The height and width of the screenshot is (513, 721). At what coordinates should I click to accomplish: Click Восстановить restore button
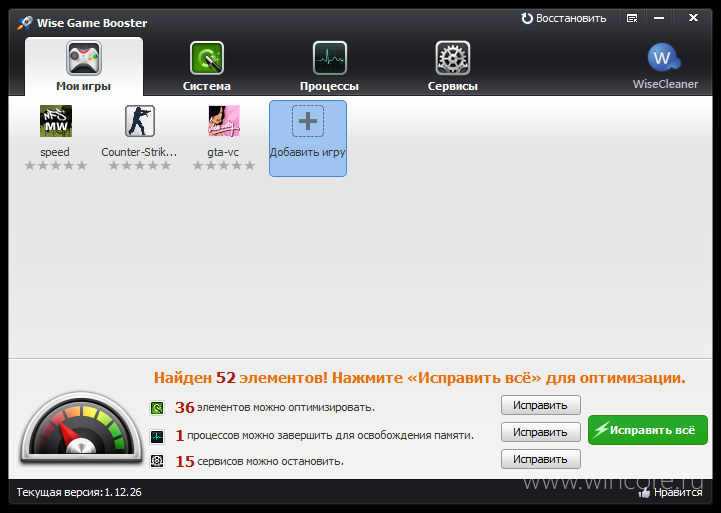563,18
